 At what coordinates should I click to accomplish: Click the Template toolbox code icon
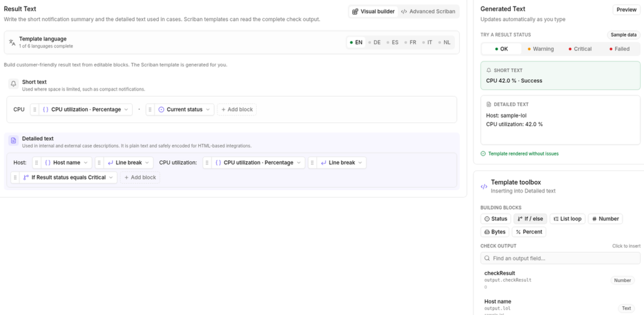tap(484, 186)
